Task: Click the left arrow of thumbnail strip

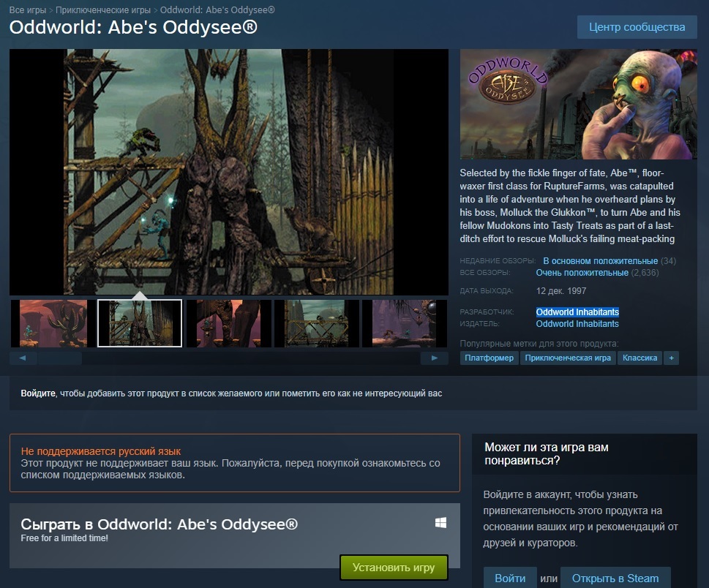Action: click(x=23, y=358)
